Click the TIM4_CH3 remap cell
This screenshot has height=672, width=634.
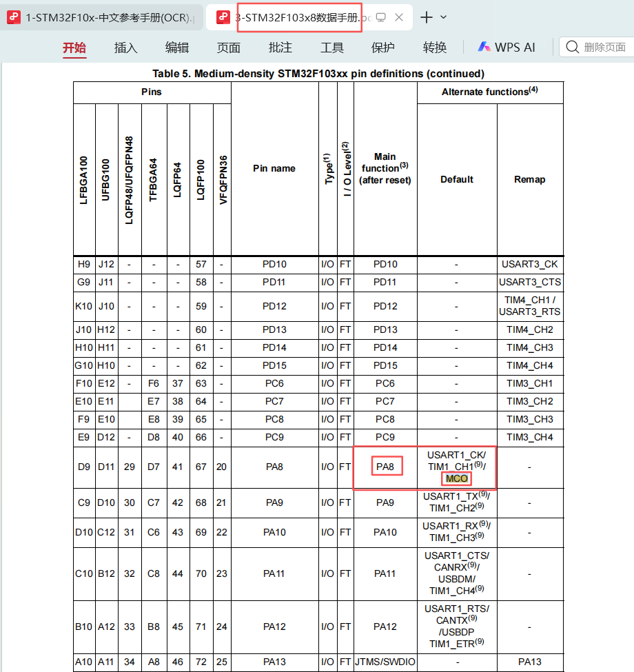tap(529, 347)
